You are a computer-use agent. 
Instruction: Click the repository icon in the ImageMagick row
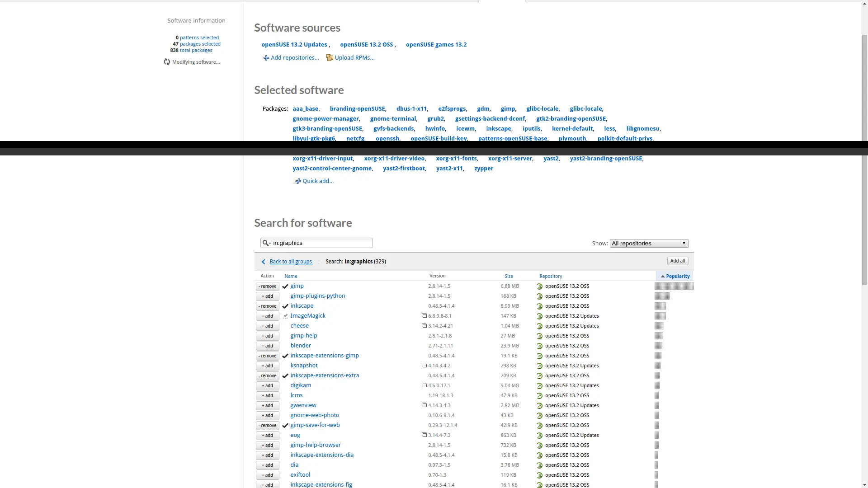pyautogui.click(x=540, y=316)
